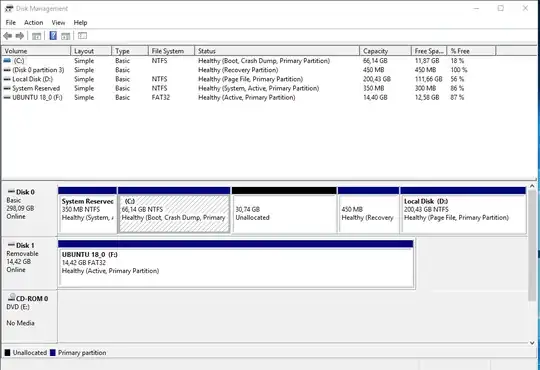Image resolution: width=540 pixels, height=370 pixels.
Task: Click the "66,14 GB" capacity cell
Action: [x=375, y=61]
